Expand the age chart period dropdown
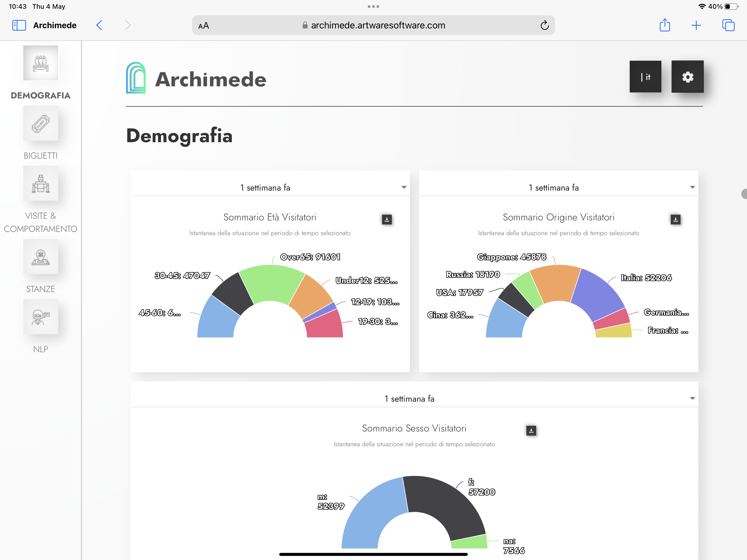This screenshot has height=560, width=747. pyautogui.click(x=404, y=188)
